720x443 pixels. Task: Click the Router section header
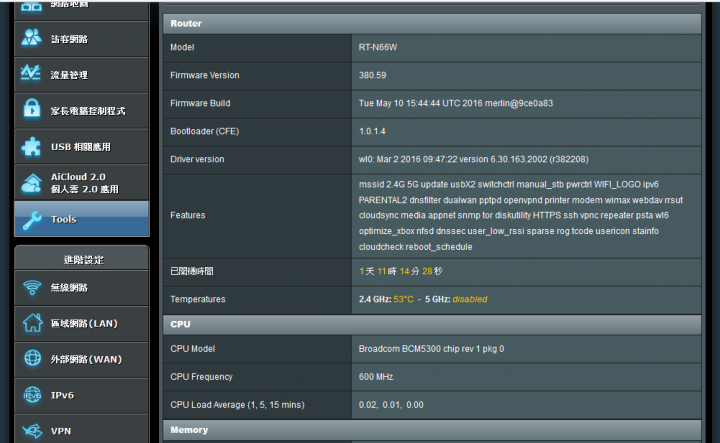[x=432, y=23]
